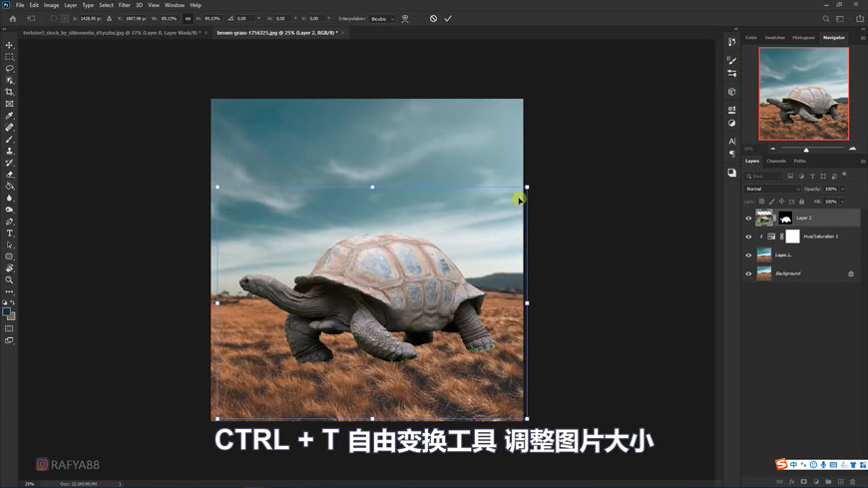The height and width of the screenshot is (488, 868).
Task: Select the Lasso tool
Action: [10, 69]
